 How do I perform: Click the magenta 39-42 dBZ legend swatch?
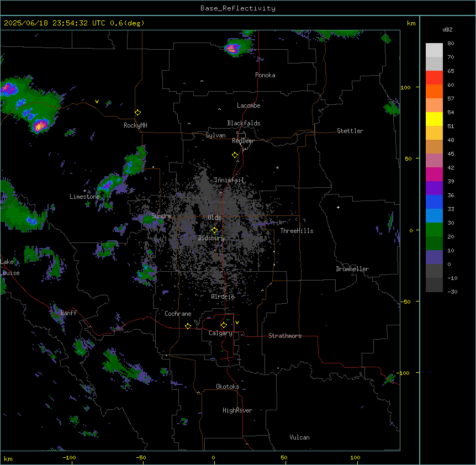click(434, 174)
